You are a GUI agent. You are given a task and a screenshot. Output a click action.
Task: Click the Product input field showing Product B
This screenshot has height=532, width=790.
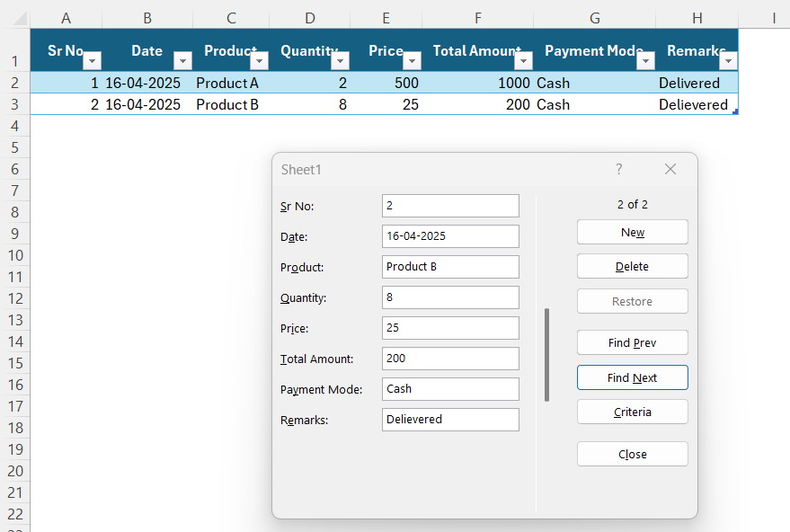450,267
